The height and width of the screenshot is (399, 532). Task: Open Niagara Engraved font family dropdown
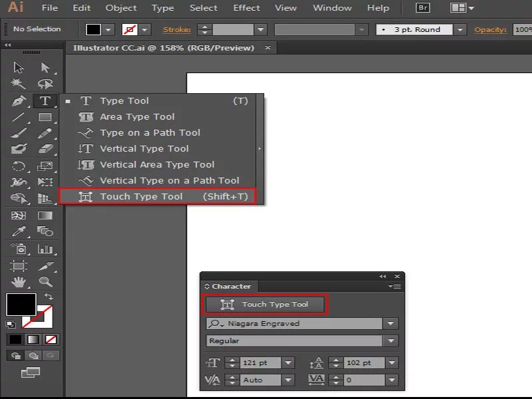[390, 324]
